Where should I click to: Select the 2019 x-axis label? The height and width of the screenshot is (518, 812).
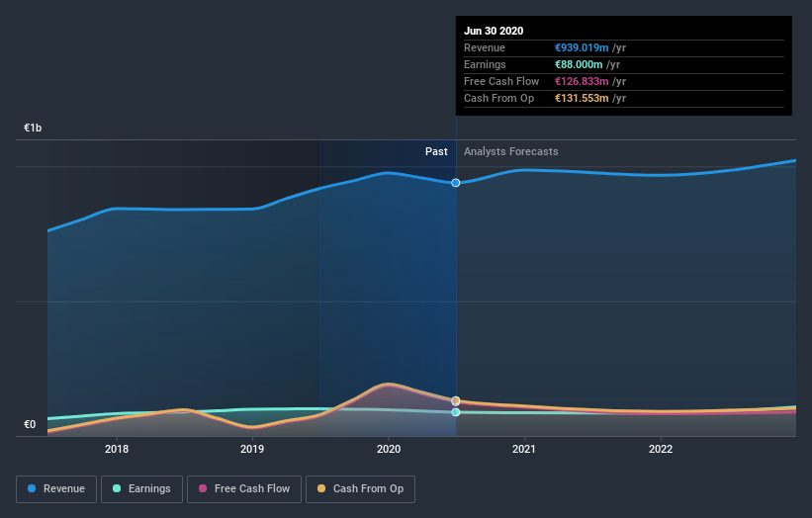(252, 449)
